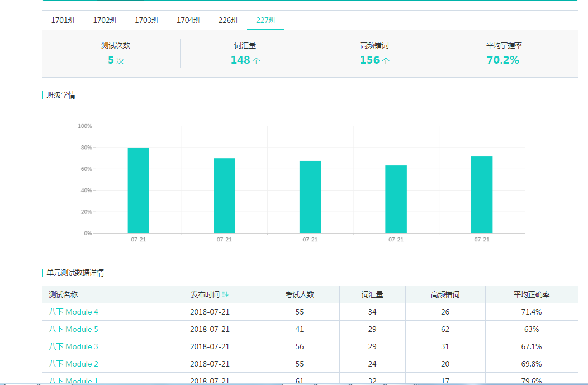Switch to the 1704班 tab
The height and width of the screenshot is (385, 588).
click(x=188, y=20)
